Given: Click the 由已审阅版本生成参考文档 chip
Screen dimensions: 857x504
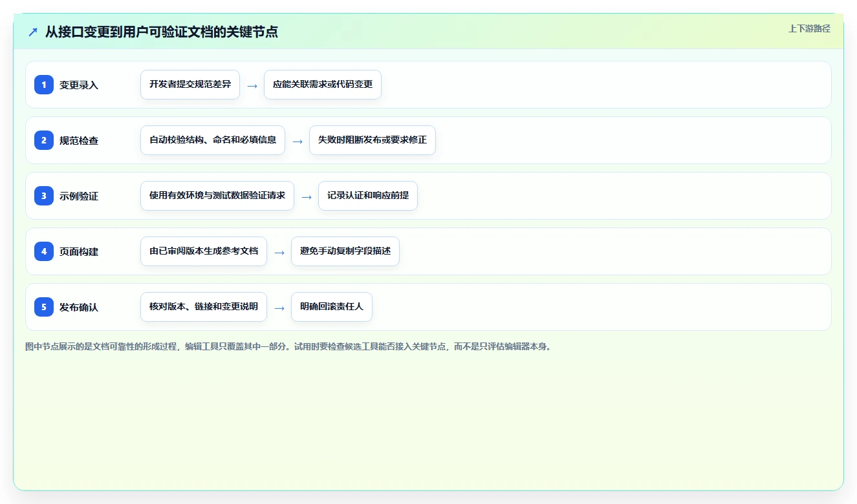Looking at the screenshot, I should click(x=204, y=251).
